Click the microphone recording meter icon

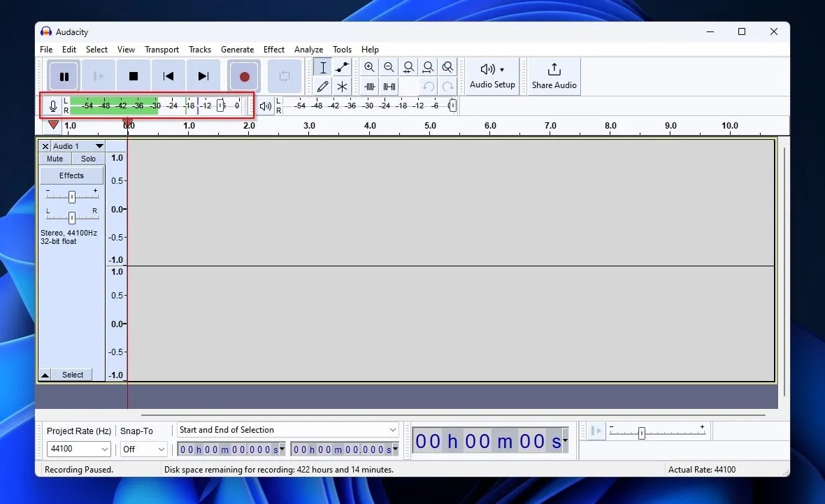[x=54, y=106]
